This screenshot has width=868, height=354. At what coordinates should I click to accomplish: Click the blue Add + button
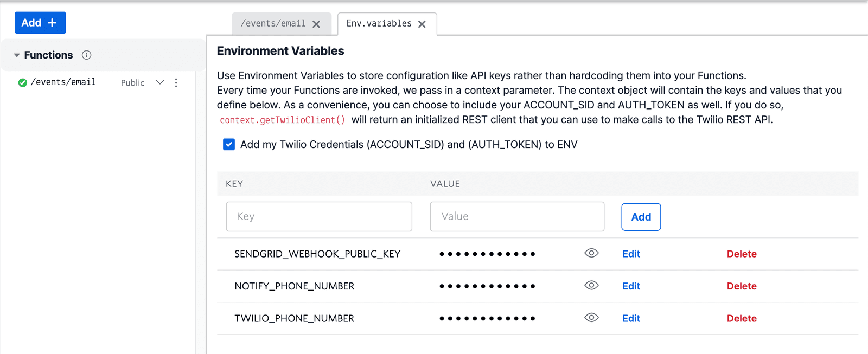point(40,23)
